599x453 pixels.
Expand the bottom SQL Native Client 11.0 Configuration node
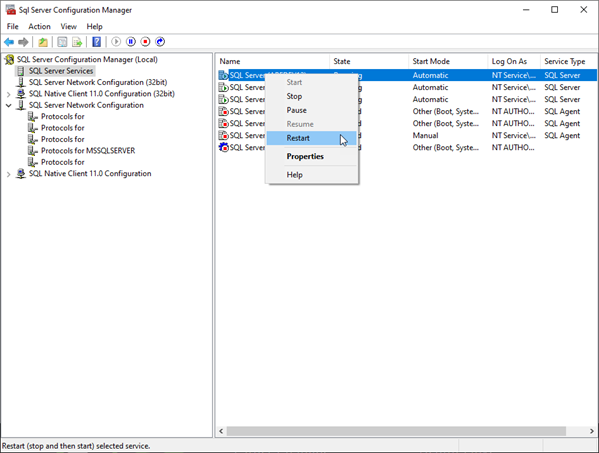coord(8,174)
